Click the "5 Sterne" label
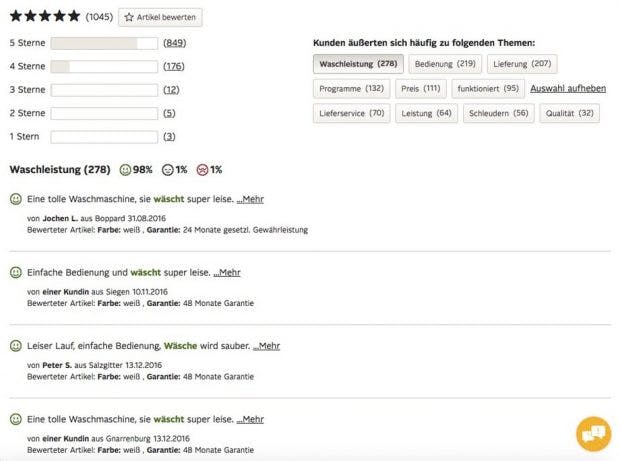This screenshot has width=620, height=461. pos(27,43)
